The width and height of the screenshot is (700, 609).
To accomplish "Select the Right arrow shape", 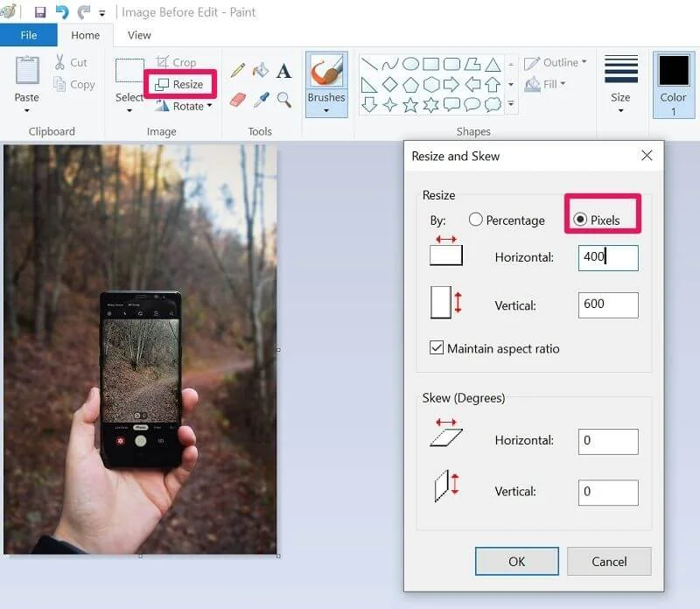I will (451, 84).
